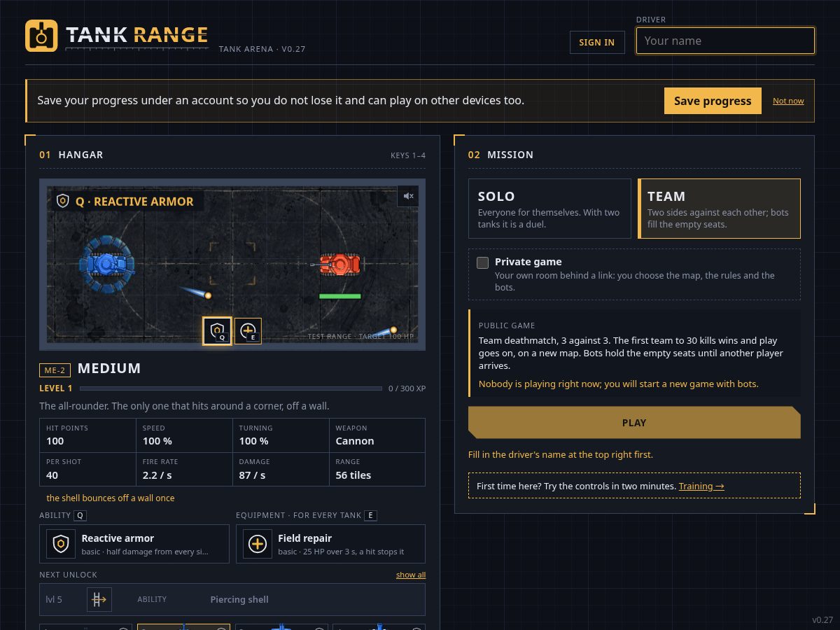This screenshot has height=630, width=840.
Task: Click the shield icon in Q · Reactive Armor banner
Action: click(x=63, y=202)
